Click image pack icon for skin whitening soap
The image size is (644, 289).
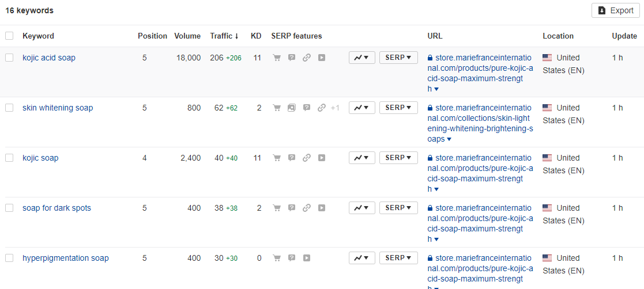point(292,108)
